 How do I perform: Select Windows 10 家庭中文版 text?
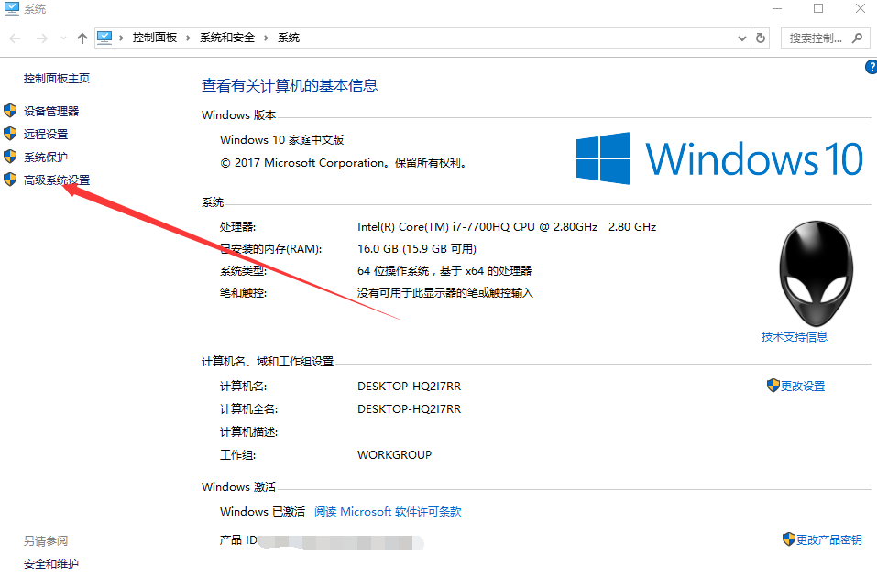click(x=282, y=140)
